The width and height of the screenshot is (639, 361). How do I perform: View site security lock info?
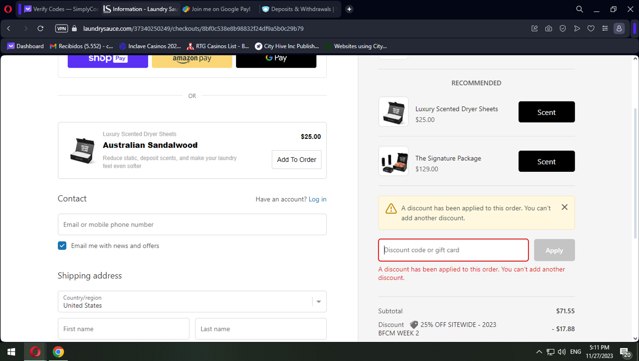coord(74,29)
